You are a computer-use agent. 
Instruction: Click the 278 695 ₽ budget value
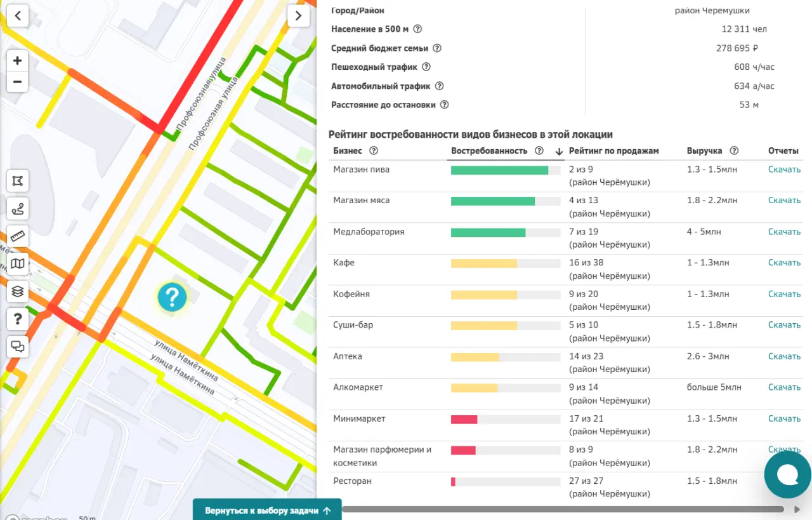point(738,48)
